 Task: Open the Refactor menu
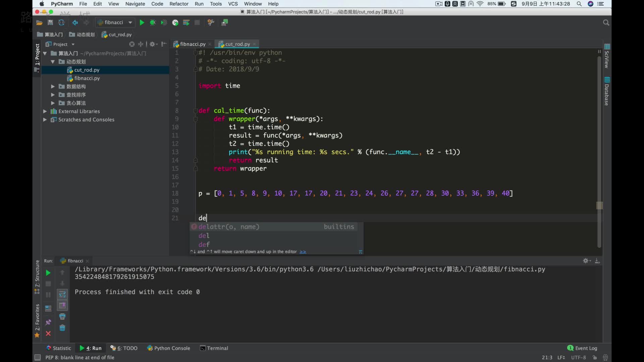[x=179, y=4]
